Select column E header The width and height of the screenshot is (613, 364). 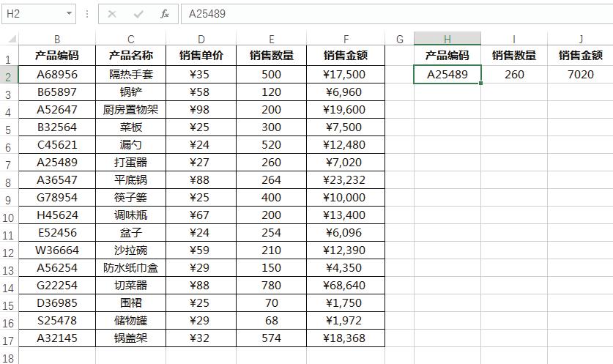[x=271, y=39]
